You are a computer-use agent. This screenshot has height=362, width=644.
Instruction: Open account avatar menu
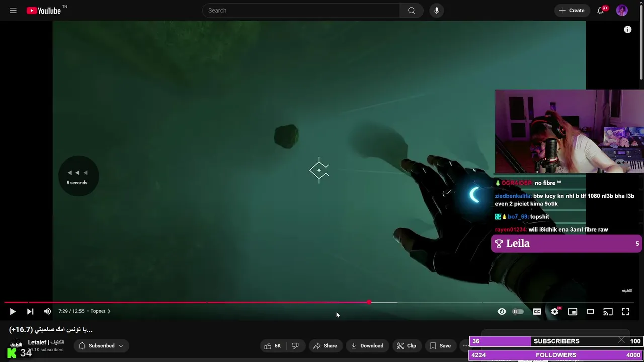click(x=622, y=10)
